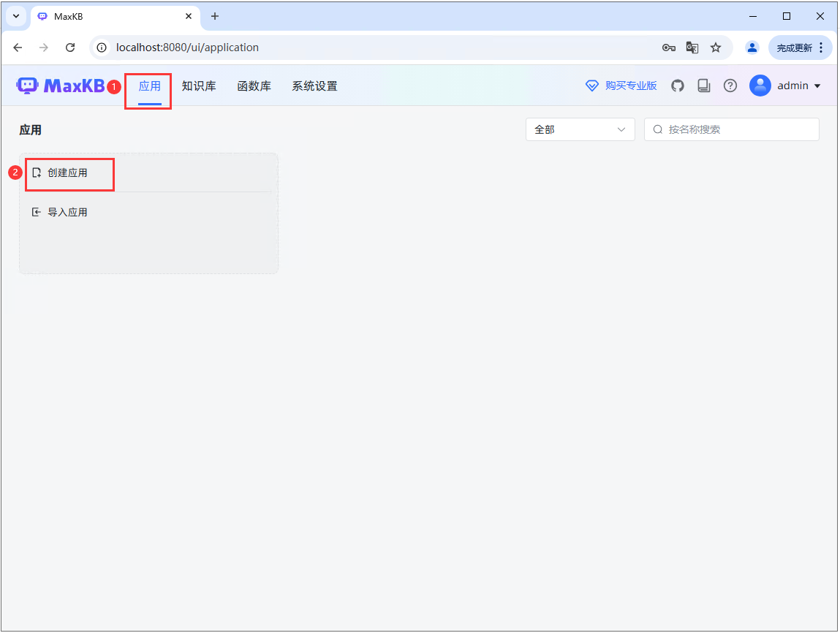Click 创建应用 to create an application
Screen dimensions: 840x633
(x=67, y=173)
